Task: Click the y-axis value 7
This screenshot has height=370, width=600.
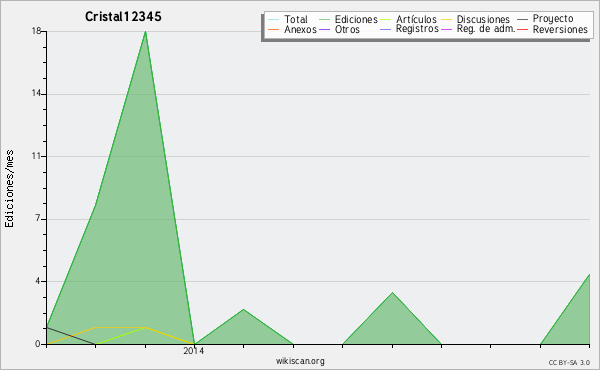Action: [38, 219]
